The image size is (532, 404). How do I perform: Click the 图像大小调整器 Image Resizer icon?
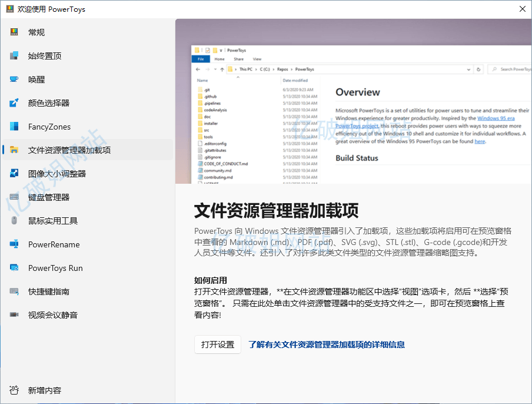[14, 174]
